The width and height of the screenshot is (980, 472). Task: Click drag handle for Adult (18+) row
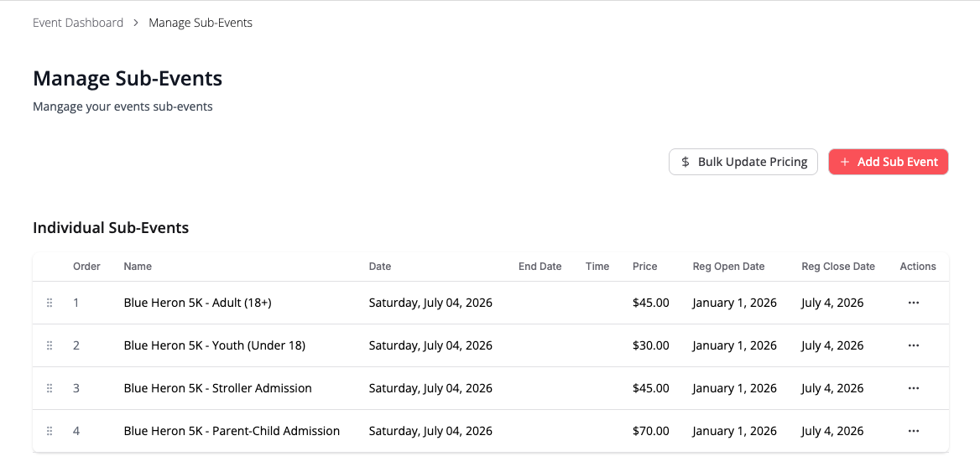click(x=50, y=303)
